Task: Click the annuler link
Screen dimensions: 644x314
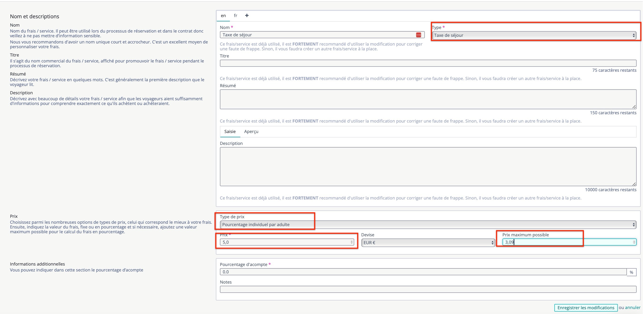Action: tap(633, 308)
